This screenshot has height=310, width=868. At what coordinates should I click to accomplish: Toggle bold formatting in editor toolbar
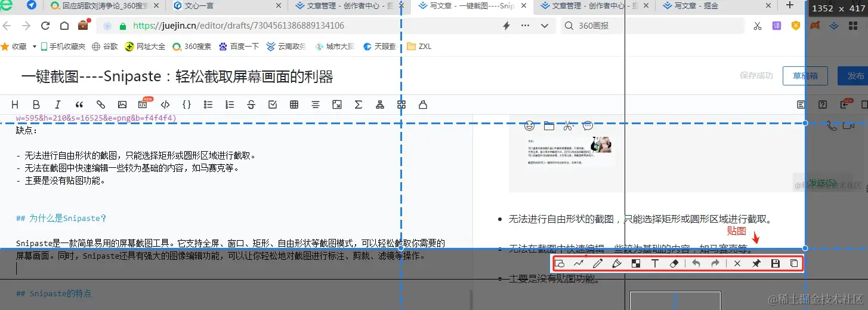coord(36,105)
